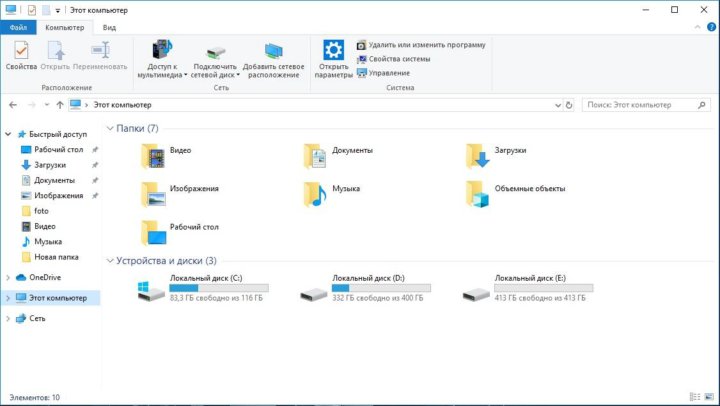Open Settings (Открыть параметры) gear icon
The image size is (720, 406).
(333, 53)
